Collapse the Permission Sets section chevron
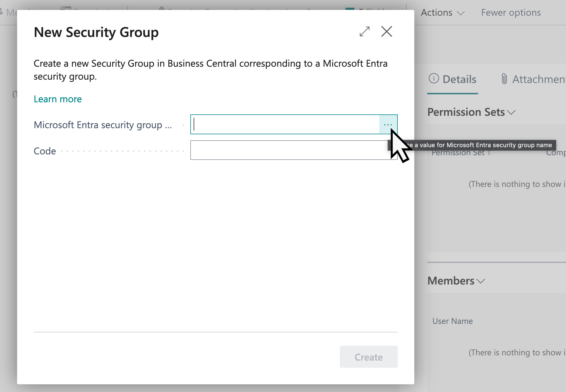Image resolution: width=566 pixels, height=392 pixels. [x=511, y=112]
